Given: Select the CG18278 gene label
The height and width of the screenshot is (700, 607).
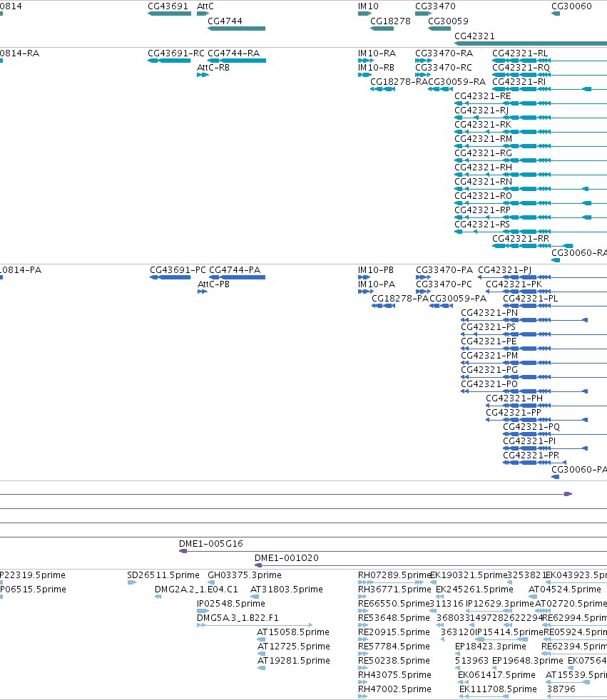Looking at the screenshot, I should (390, 21).
